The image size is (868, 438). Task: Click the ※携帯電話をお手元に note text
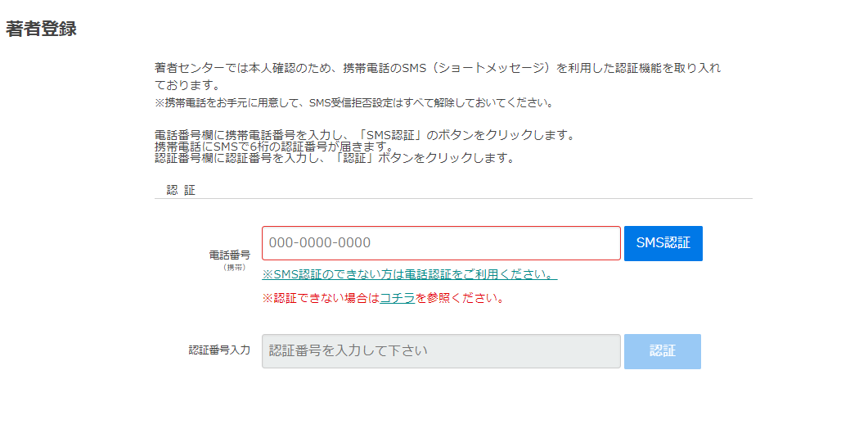click(354, 103)
